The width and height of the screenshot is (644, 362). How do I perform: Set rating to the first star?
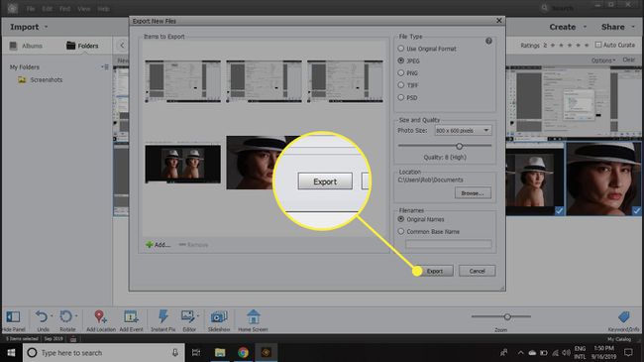click(x=553, y=45)
